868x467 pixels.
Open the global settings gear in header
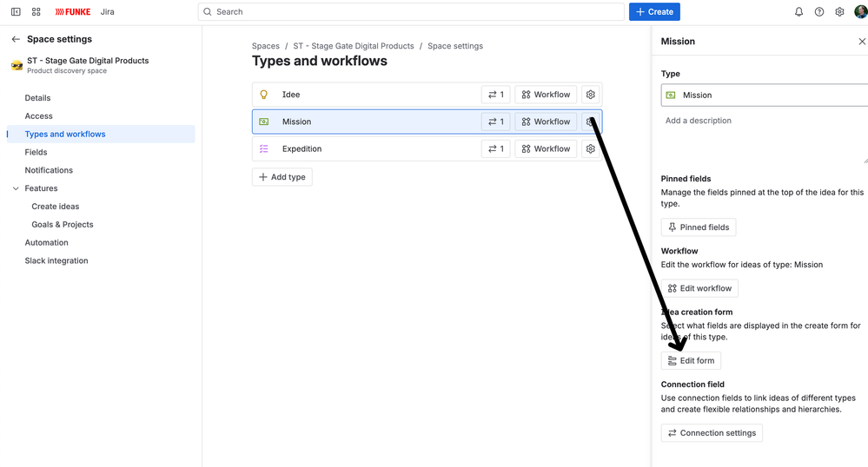pos(840,11)
